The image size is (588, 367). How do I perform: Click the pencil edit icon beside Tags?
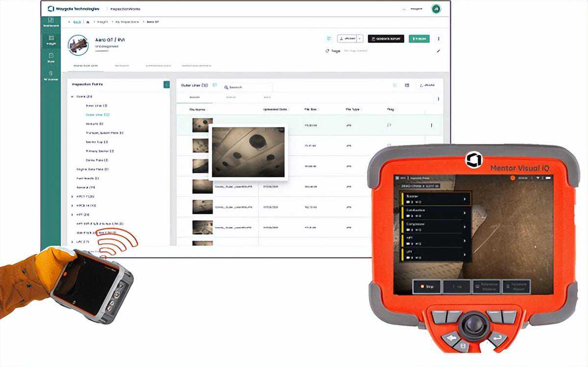438,51
